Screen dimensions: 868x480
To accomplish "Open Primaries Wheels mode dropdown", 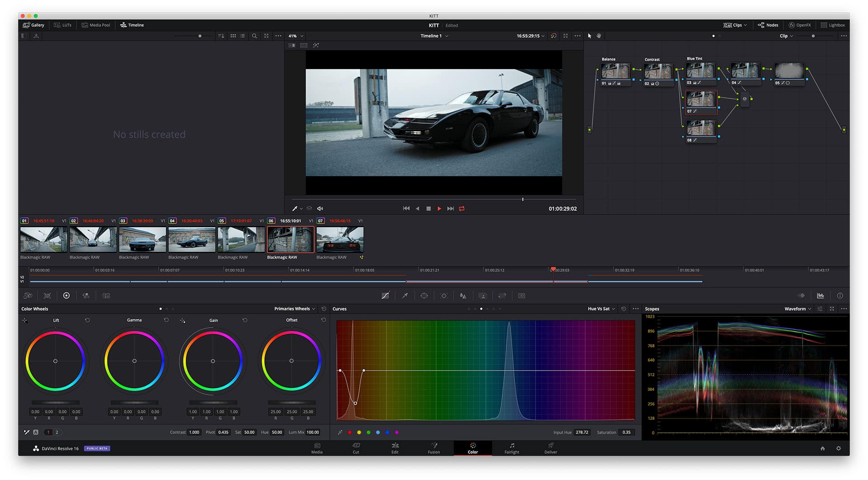I will pyautogui.click(x=295, y=309).
